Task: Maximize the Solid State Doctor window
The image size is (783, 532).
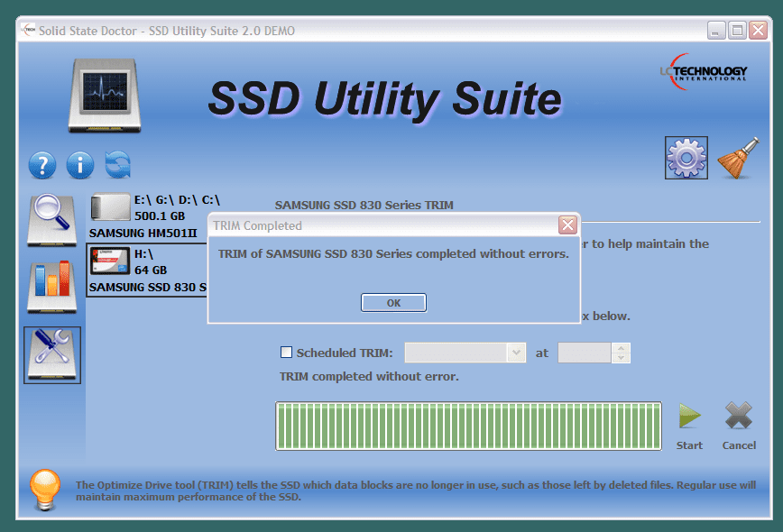Action: (x=737, y=31)
